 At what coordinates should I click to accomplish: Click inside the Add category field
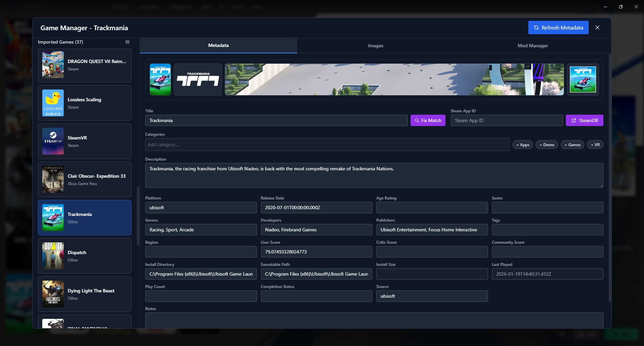(x=327, y=145)
